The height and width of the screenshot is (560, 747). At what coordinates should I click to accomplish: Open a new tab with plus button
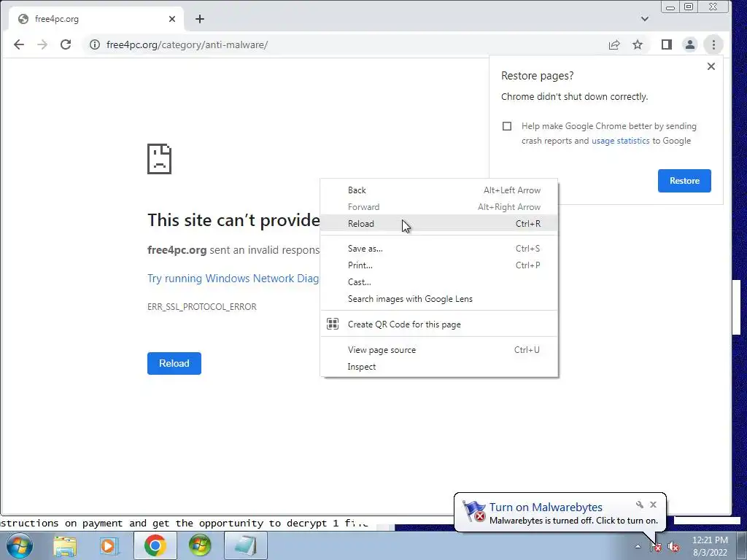pyautogui.click(x=200, y=19)
